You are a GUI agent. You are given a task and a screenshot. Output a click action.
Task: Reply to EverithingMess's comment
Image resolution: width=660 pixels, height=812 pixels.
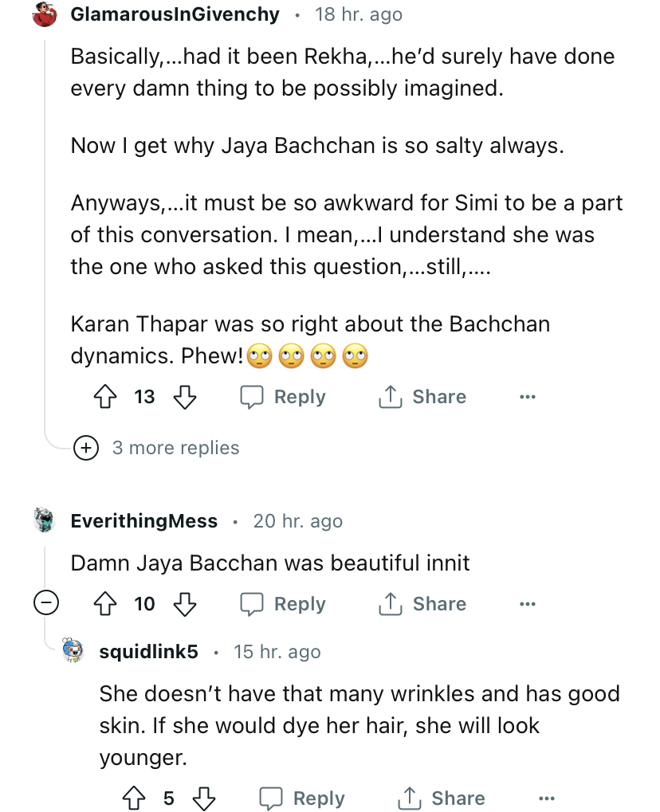coord(284,604)
